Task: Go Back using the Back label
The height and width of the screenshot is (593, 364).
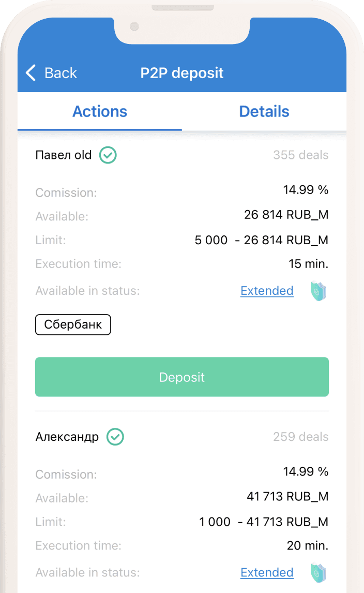Action: [60, 73]
